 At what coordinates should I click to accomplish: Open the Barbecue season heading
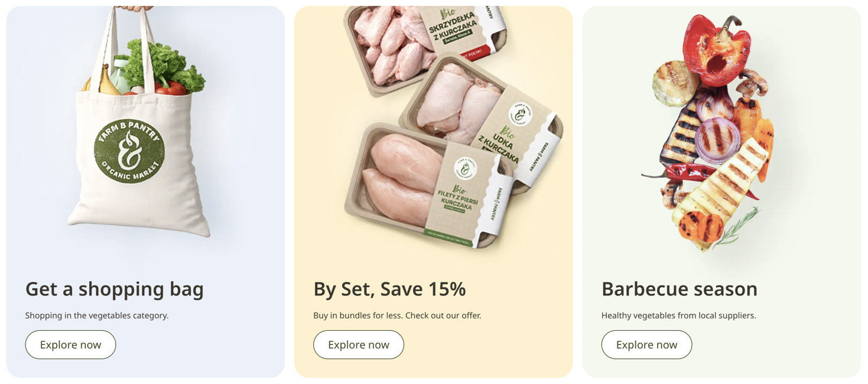pyautogui.click(x=680, y=289)
